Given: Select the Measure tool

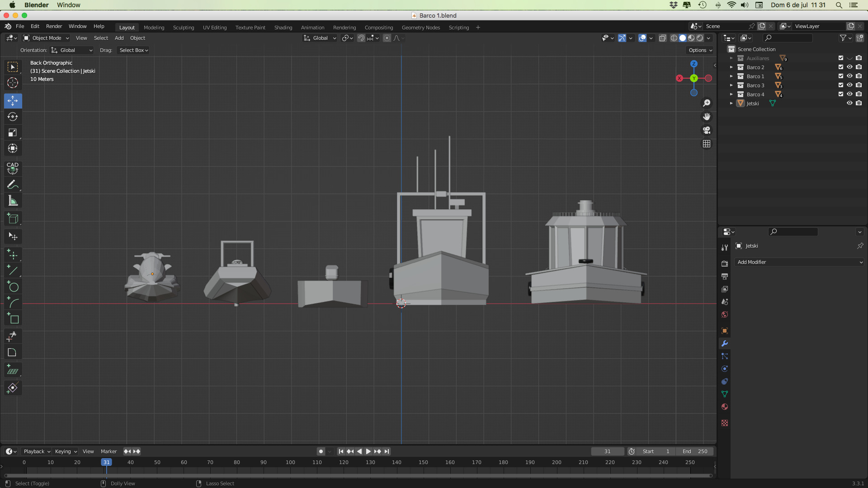Looking at the screenshot, I should pyautogui.click(x=13, y=201).
